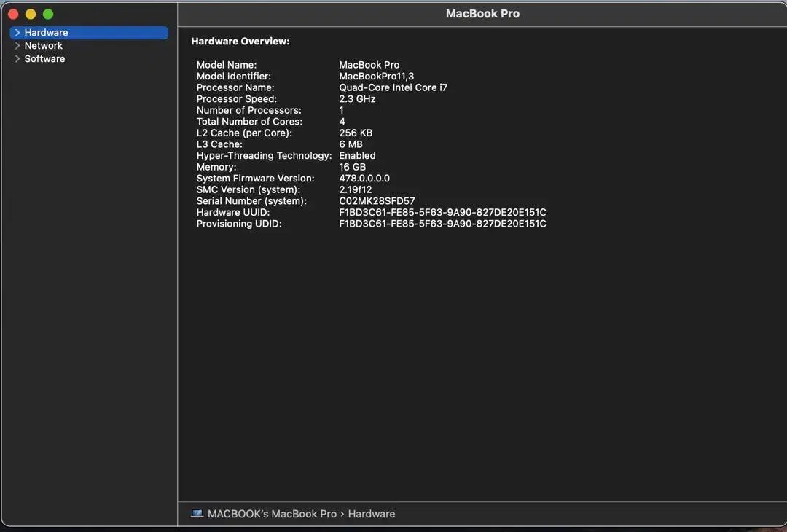Open the Software section in sidebar
Screen dimensions: 787x532
(44, 59)
